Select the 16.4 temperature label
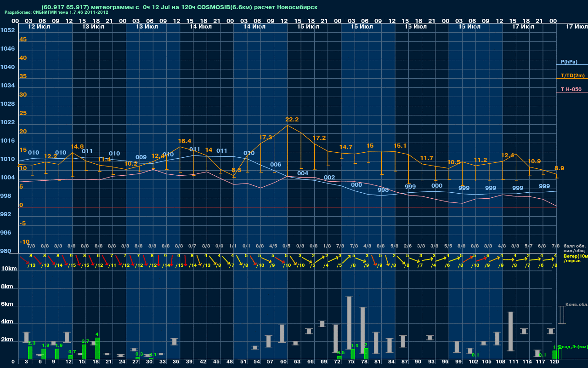 [185, 141]
